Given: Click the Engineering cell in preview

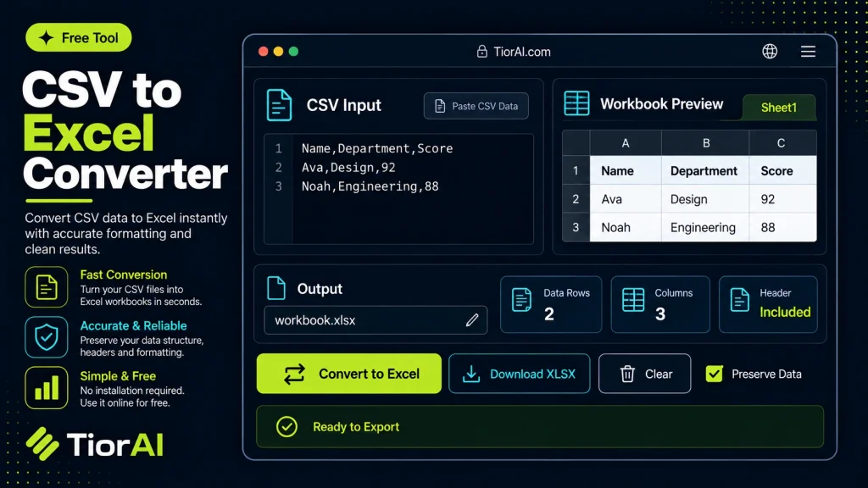Looking at the screenshot, I should 705,227.
